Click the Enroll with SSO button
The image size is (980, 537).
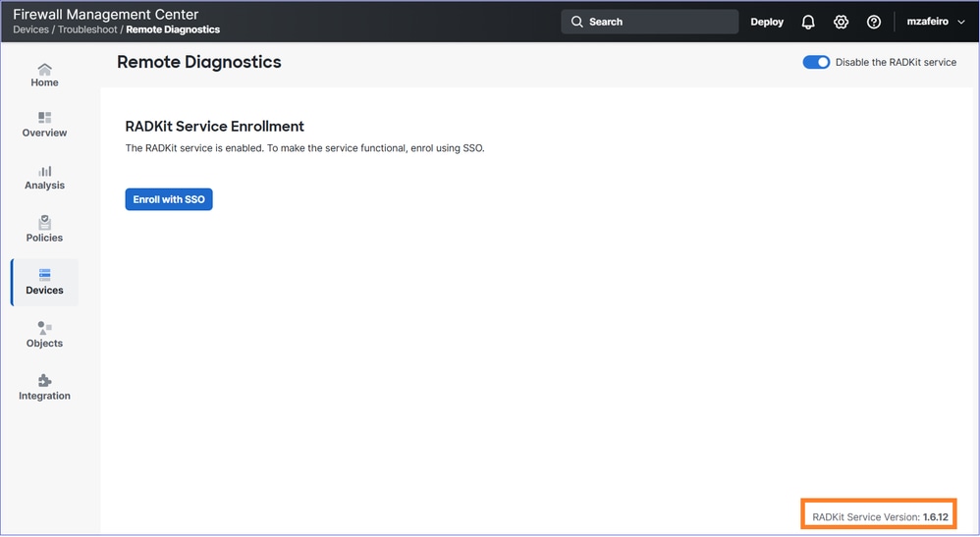(x=169, y=199)
